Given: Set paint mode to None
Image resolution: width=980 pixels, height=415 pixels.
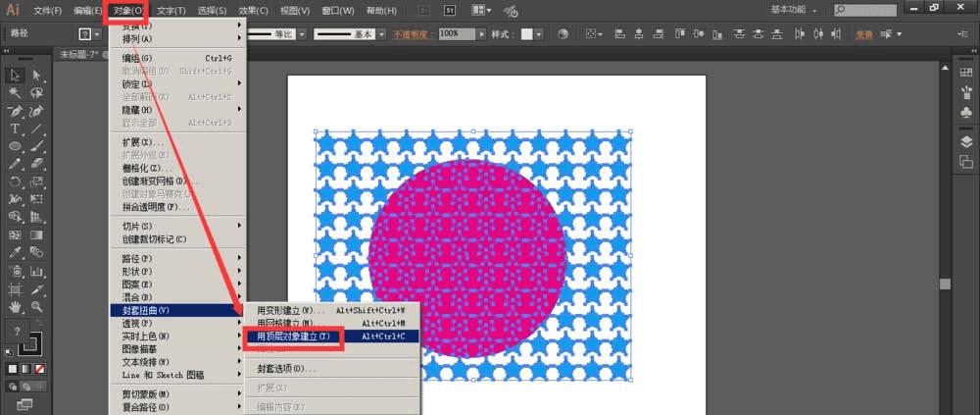Looking at the screenshot, I should click(x=39, y=369).
